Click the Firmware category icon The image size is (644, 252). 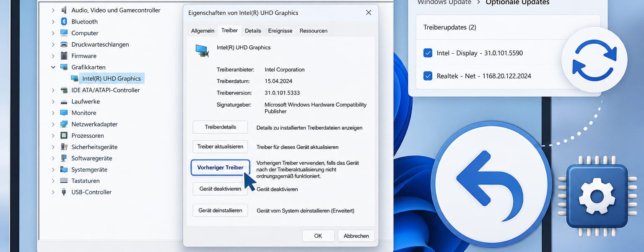[64, 55]
